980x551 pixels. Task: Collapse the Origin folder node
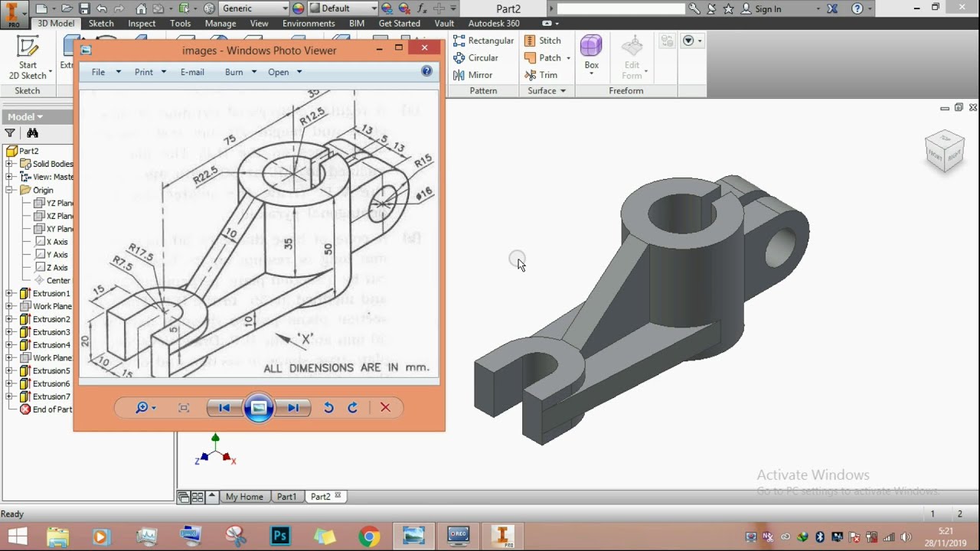(x=9, y=190)
